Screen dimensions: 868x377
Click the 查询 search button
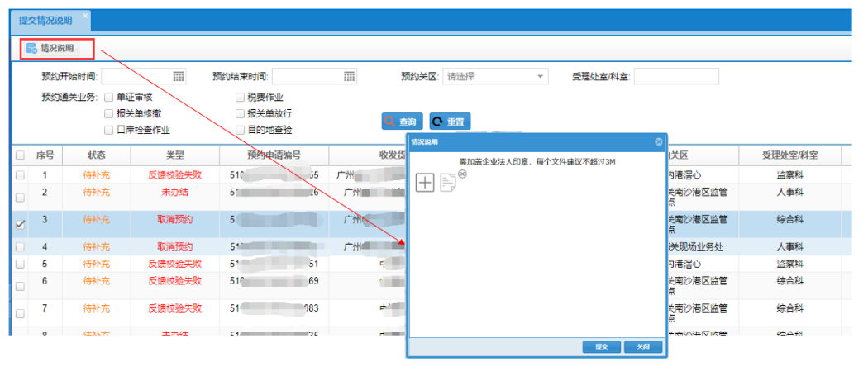(x=403, y=122)
